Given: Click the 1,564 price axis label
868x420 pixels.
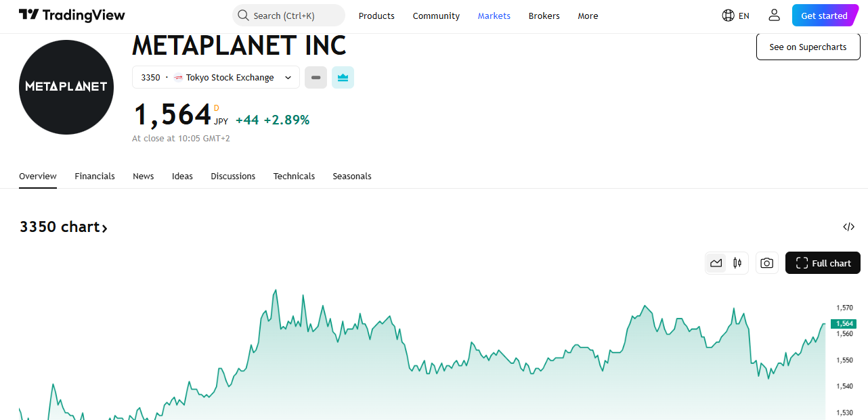Looking at the screenshot, I should (x=844, y=324).
